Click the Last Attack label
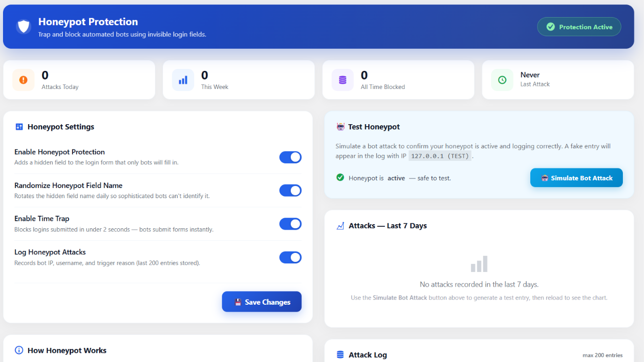Image resolution: width=644 pixels, height=362 pixels. point(535,84)
